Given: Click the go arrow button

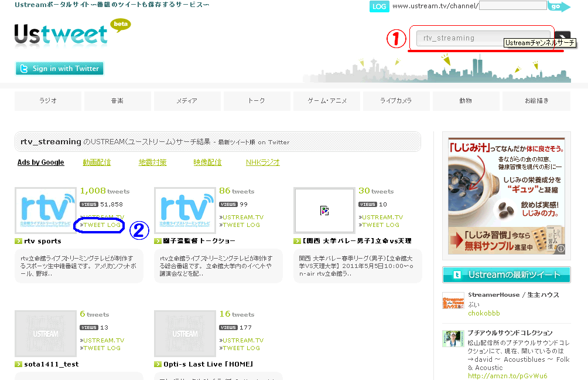Looking at the screenshot, I should click(x=559, y=6).
